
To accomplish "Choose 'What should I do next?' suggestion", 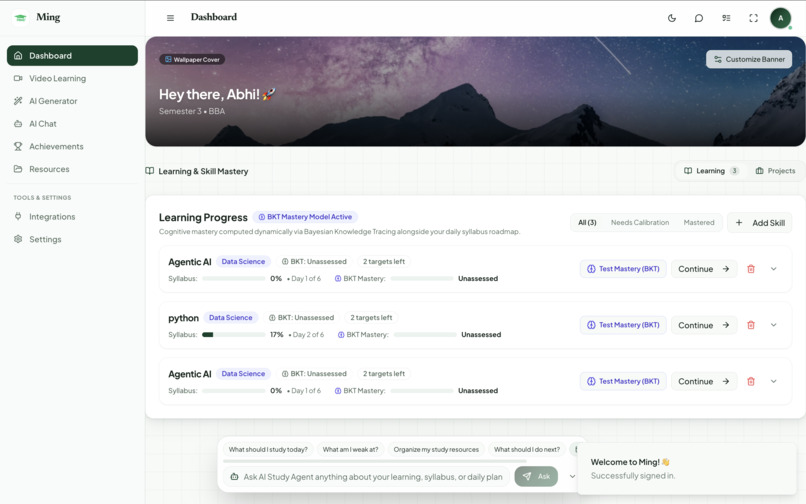I will click(527, 449).
